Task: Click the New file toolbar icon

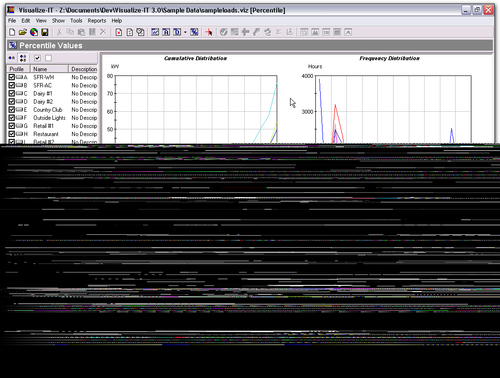Action: (12, 32)
